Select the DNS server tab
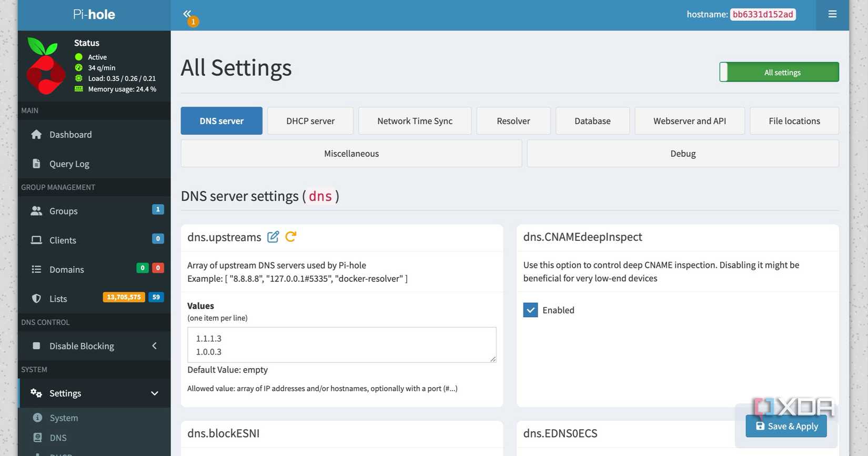The width and height of the screenshot is (868, 456). pos(221,121)
